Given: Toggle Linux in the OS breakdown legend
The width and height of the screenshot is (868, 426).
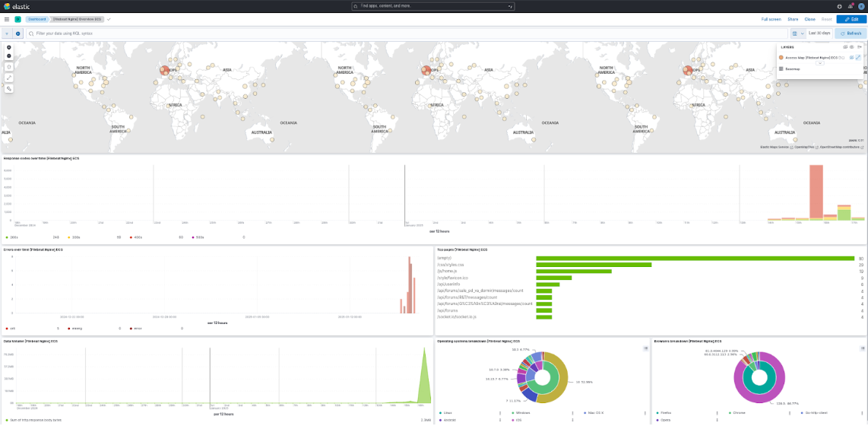Looking at the screenshot, I should click(448, 412).
